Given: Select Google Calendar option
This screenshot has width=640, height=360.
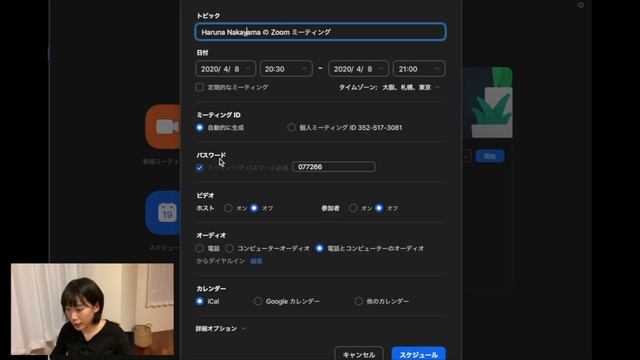Looking at the screenshot, I should tap(258, 301).
